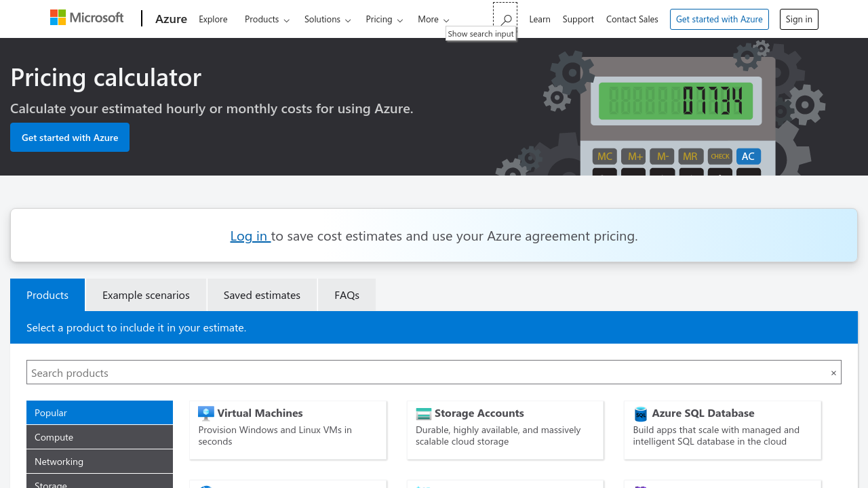Screen dimensions: 868x488
Task: Expand the Products dropdown menu
Action: coord(267,19)
